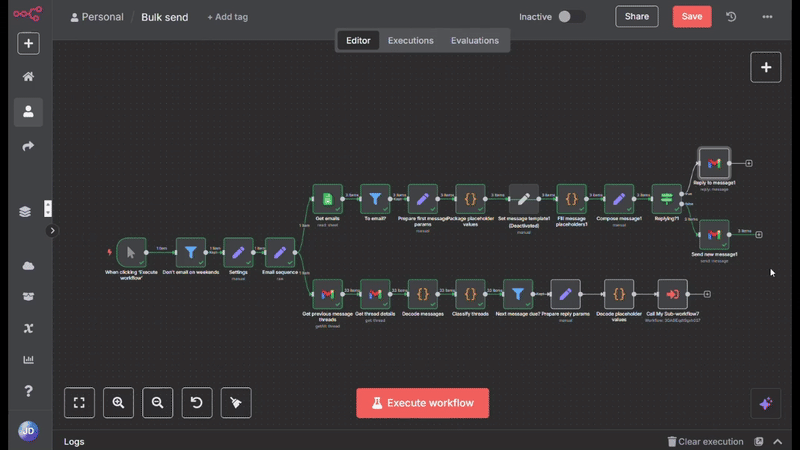Pop out the logs panel icon
Viewport: 800px width, 450px height.
pos(759,441)
